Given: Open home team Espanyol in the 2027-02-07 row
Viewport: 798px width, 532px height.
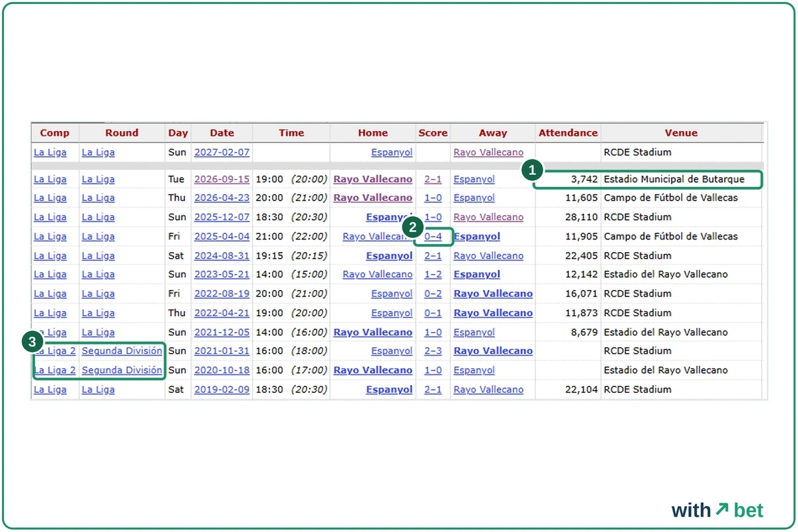Looking at the screenshot, I should click(x=392, y=152).
